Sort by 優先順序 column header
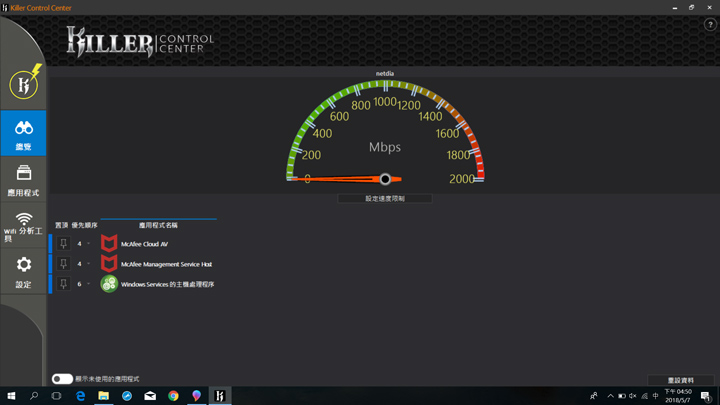 click(x=84, y=225)
